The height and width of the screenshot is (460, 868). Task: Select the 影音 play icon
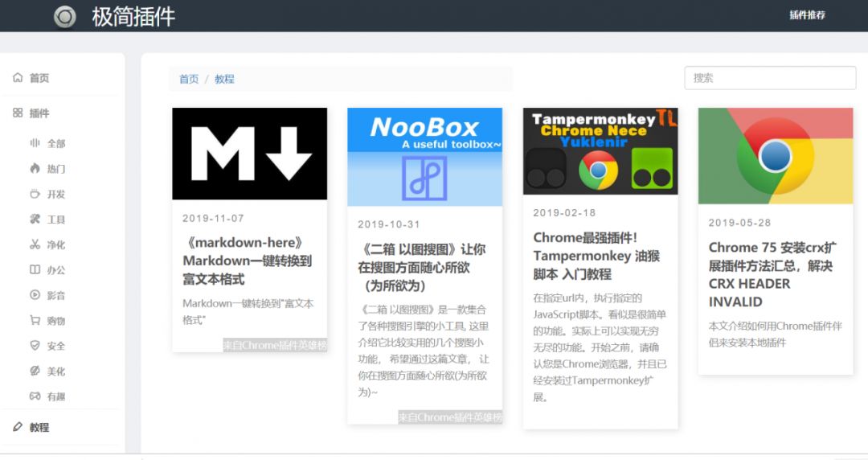tap(35, 295)
